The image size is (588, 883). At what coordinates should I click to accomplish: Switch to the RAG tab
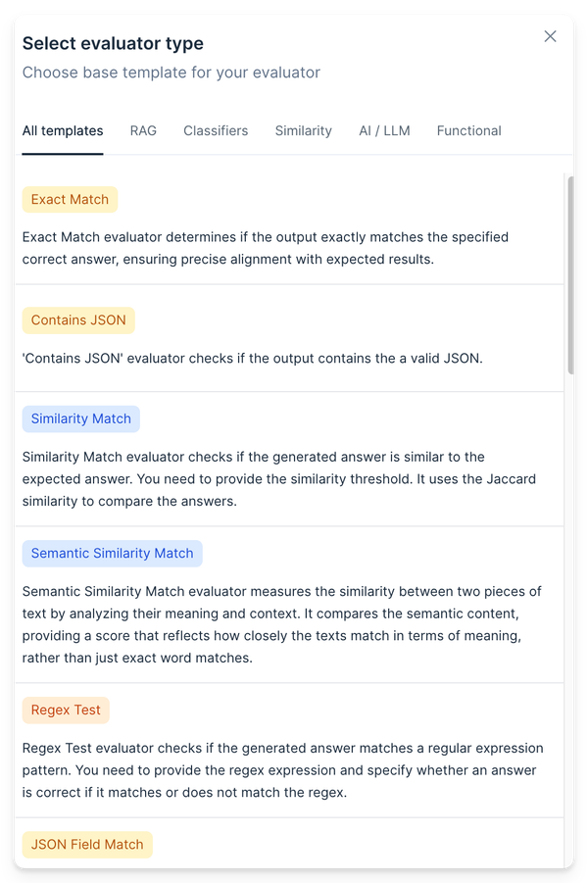tap(143, 130)
